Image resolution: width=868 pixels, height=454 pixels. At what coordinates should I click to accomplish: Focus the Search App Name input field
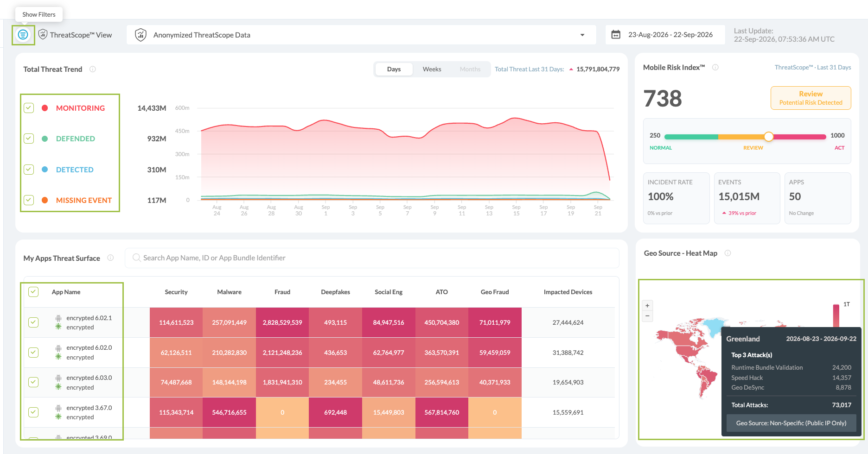372,258
